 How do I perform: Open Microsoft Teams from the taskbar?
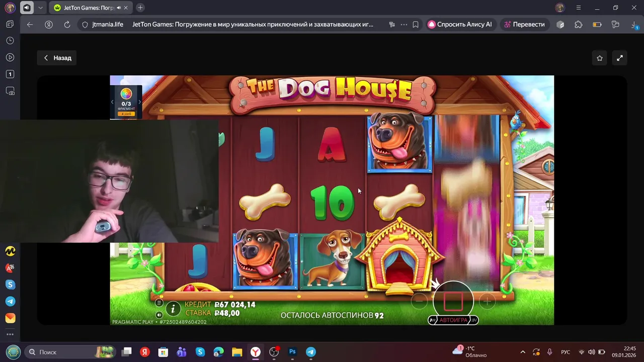click(x=182, y=352)
